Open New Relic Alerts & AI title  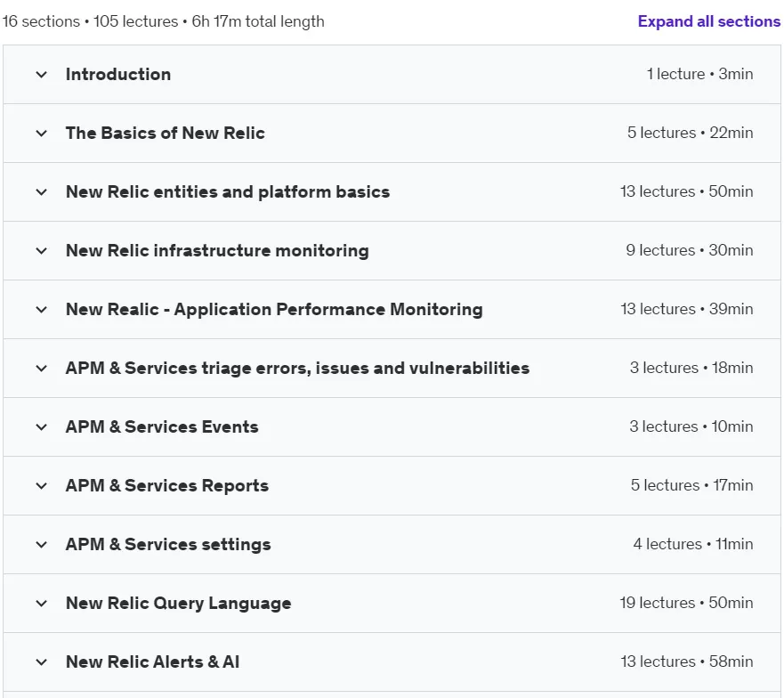152,662
